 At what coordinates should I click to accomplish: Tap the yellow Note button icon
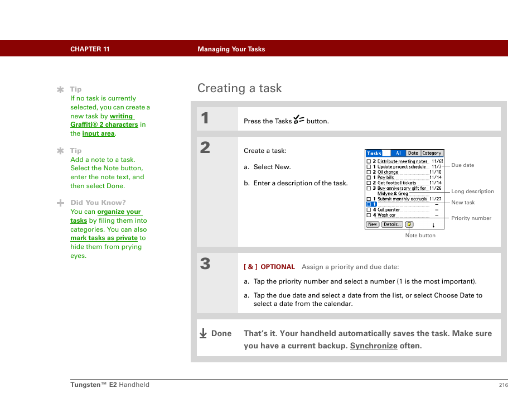coord(409,224)
